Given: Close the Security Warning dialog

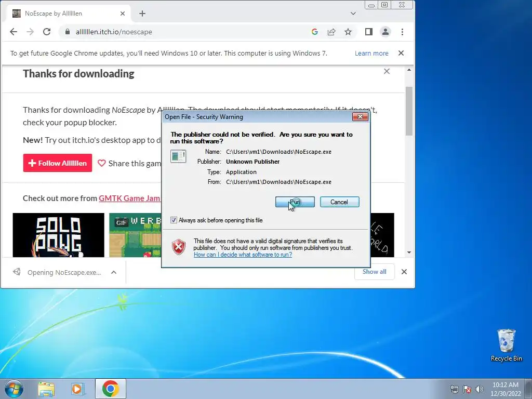Looking at the screenshot, I should pos(360,117).
